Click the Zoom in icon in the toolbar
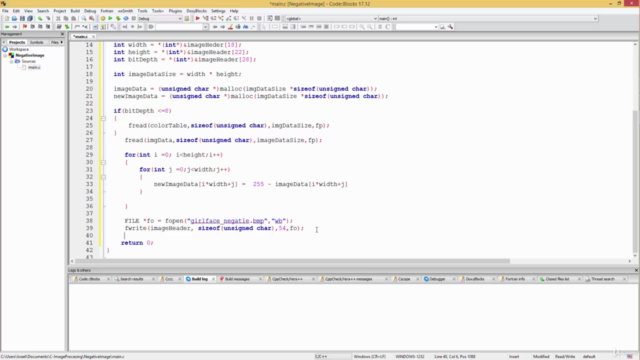The width and height of the screenshot is (640, 360). click(362, 27)
